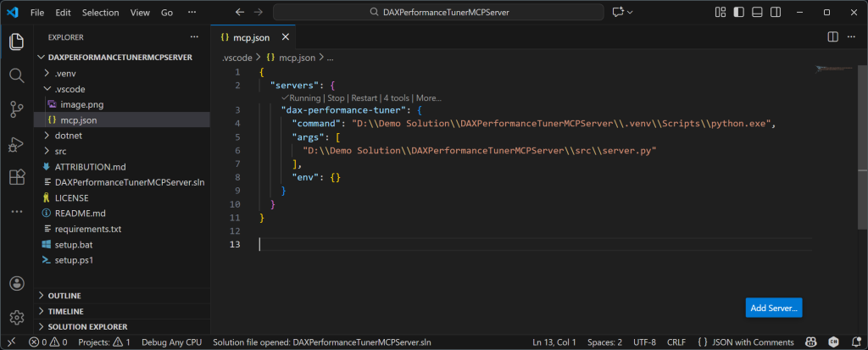Toggle the bottom panel visibility

click(x=756, y=13)
